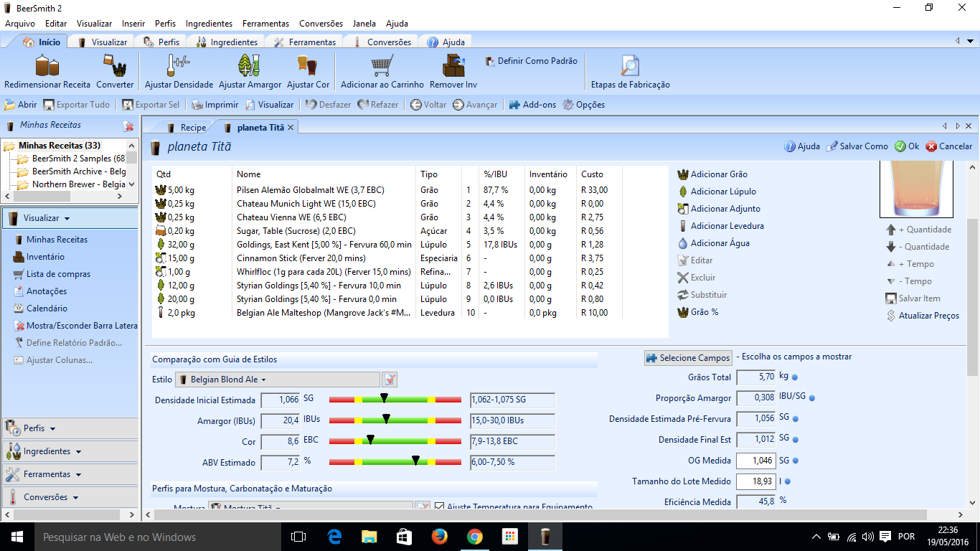The width and height of the screenshot is (980, 551).
Task: Select Goldings, East Kent hop row
Action: point(387,245)
